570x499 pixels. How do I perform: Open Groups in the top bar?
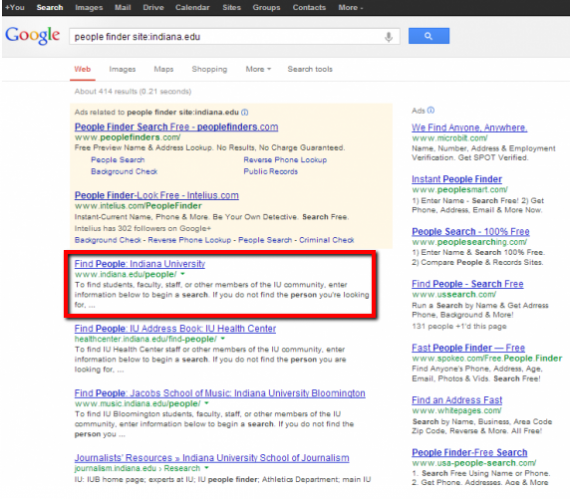[266, 7]
